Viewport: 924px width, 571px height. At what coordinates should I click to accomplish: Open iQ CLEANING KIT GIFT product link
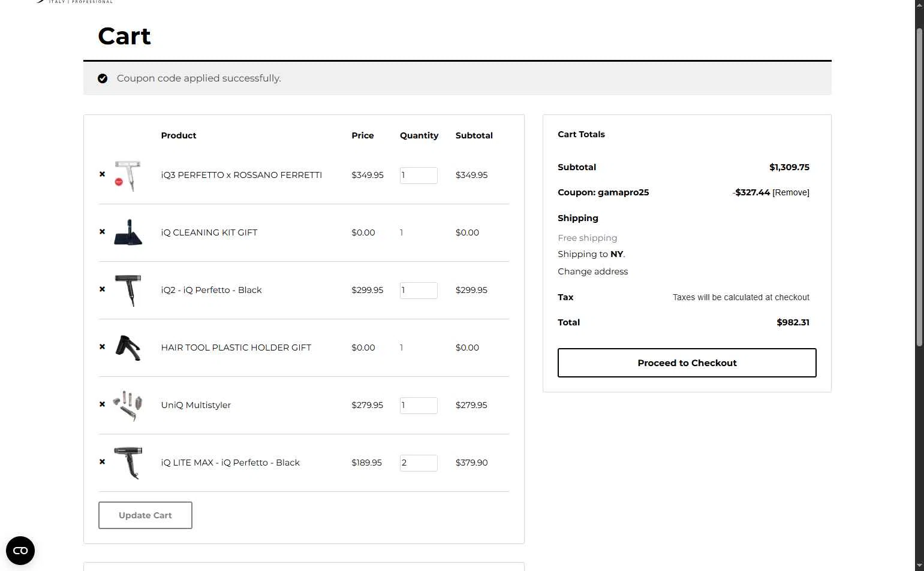coord(209,232)
